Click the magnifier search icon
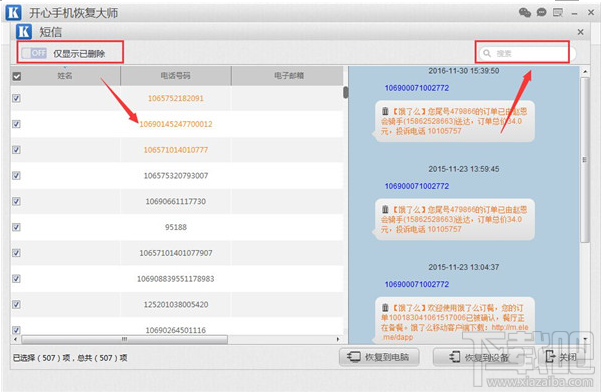Screen dimensions: 602x392 (x=487, y=53)
